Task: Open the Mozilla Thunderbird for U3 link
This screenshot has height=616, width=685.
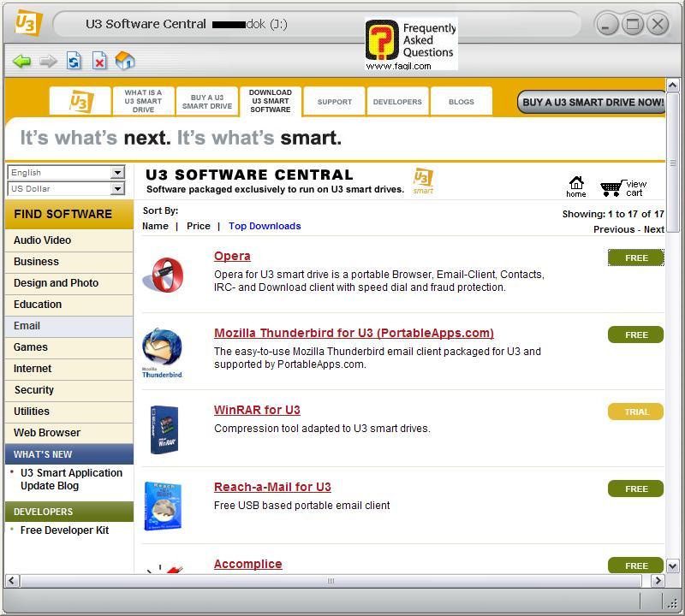Action: [x=354, y=333]
